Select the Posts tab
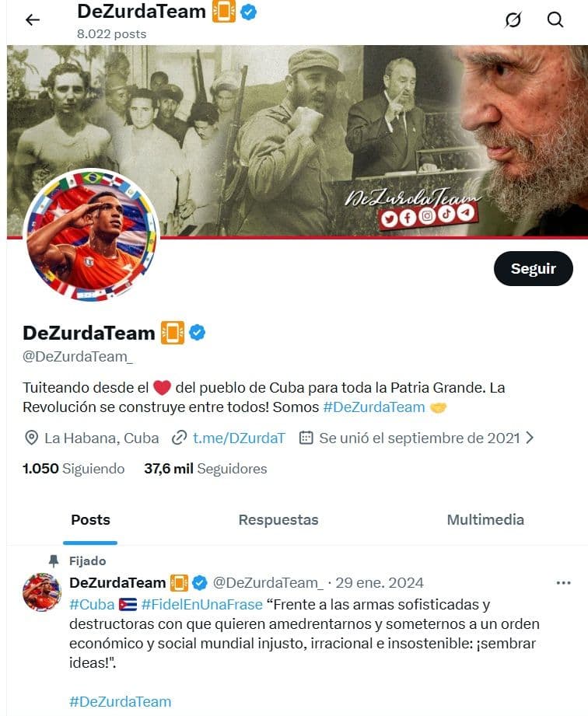The width and height of the screenshot is (588, 716). point(90,519)
